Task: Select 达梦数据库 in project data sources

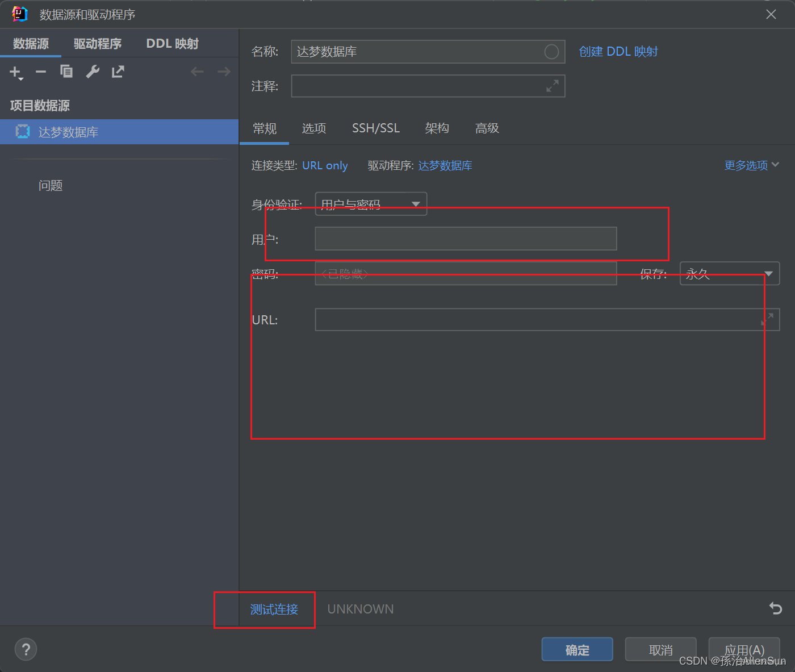Action: [x=119, y=132]
